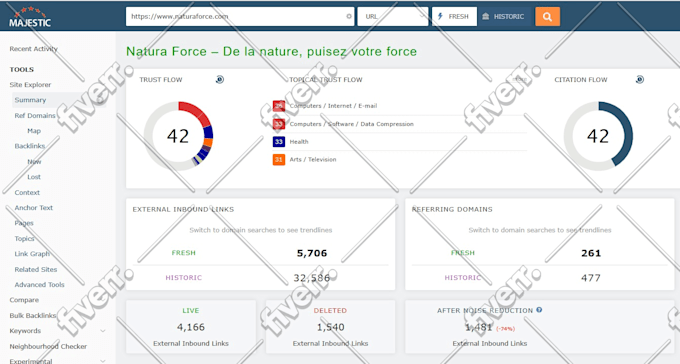Image resolution: width=680 pixels, height=364 pixels.
Task: Click the Citation Flow donut chart
Action: [x=598, y=136]
